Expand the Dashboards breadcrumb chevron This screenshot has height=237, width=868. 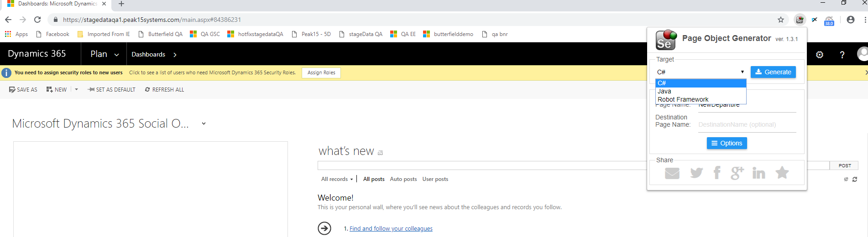175,55
